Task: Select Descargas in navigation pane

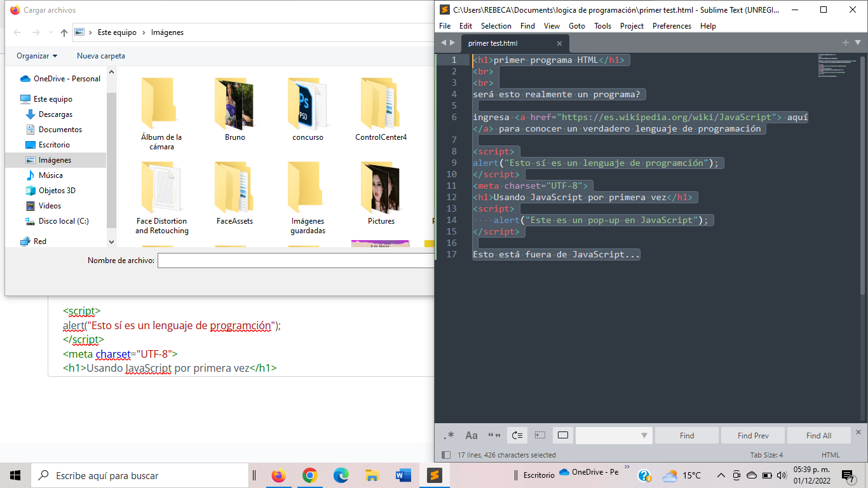Action: tap(55, 114)
